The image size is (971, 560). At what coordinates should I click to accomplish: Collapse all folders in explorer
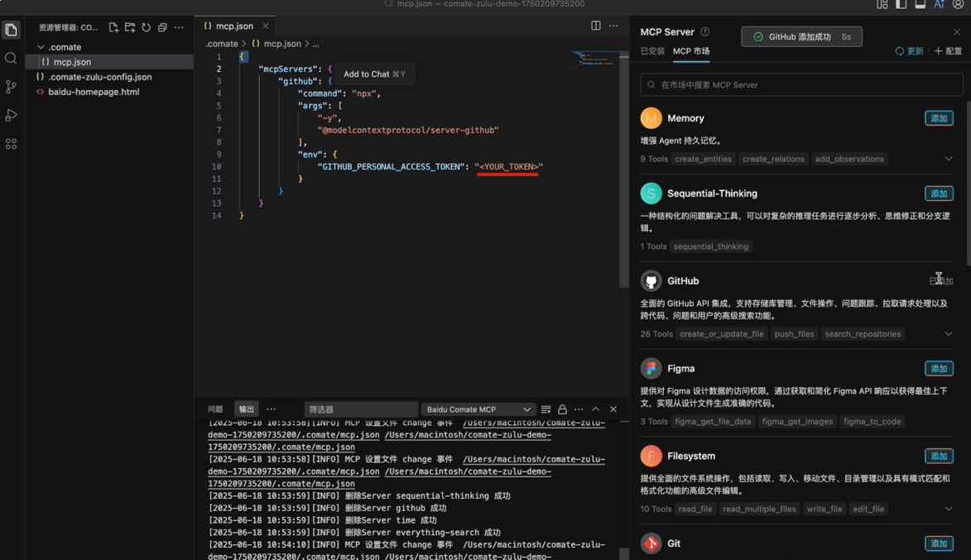click(162, 27)
